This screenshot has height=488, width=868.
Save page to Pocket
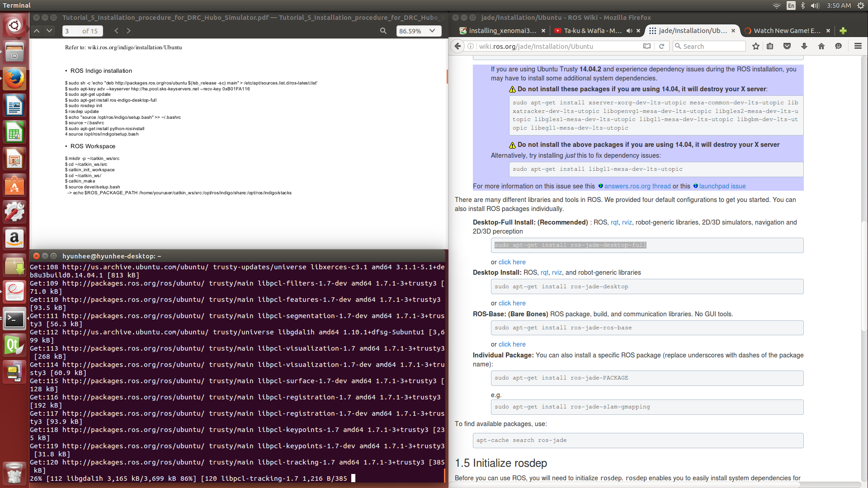coord(787,46)
